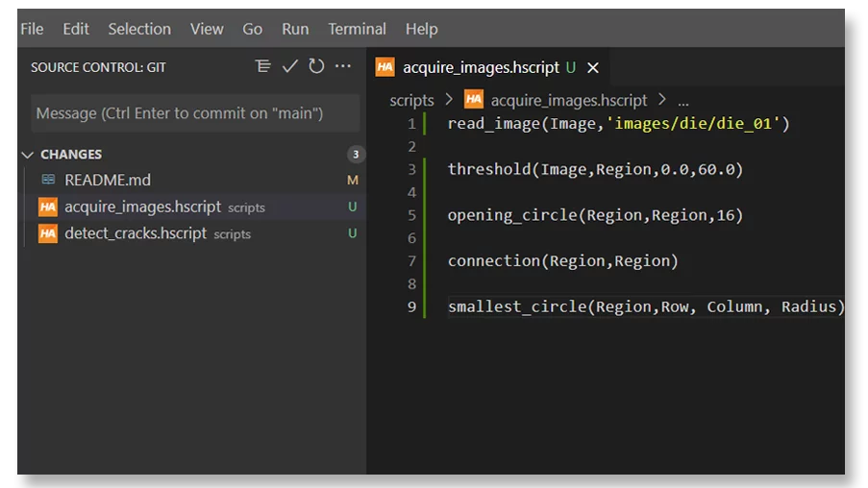Click the detect_cracks.hscript file icon

pos(48,233)
